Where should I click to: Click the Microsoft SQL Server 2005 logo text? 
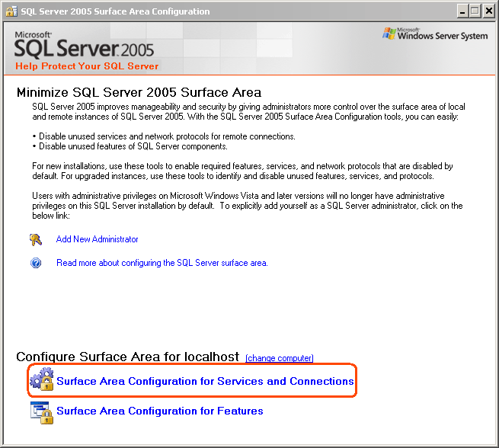coord(84,44)
